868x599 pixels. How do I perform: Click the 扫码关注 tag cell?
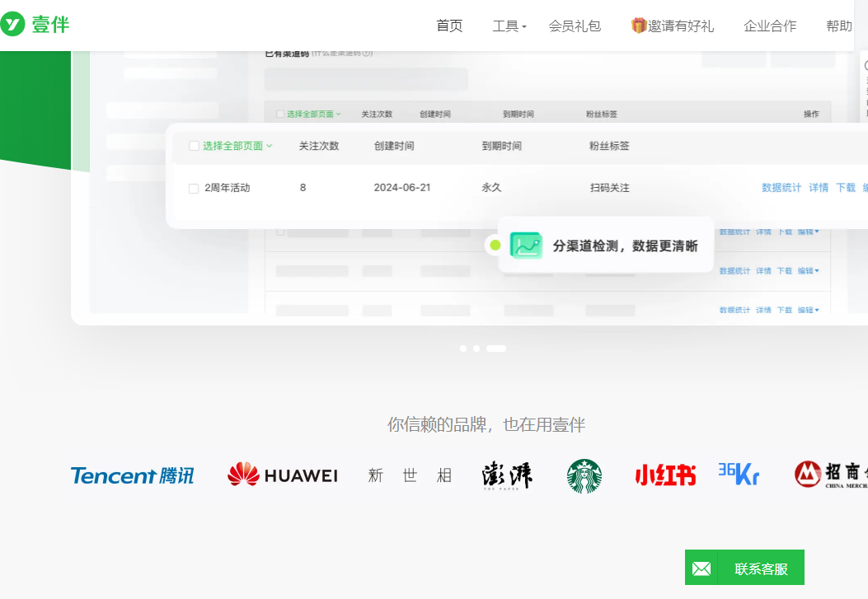pyautogui.click(x=609, y=188)
